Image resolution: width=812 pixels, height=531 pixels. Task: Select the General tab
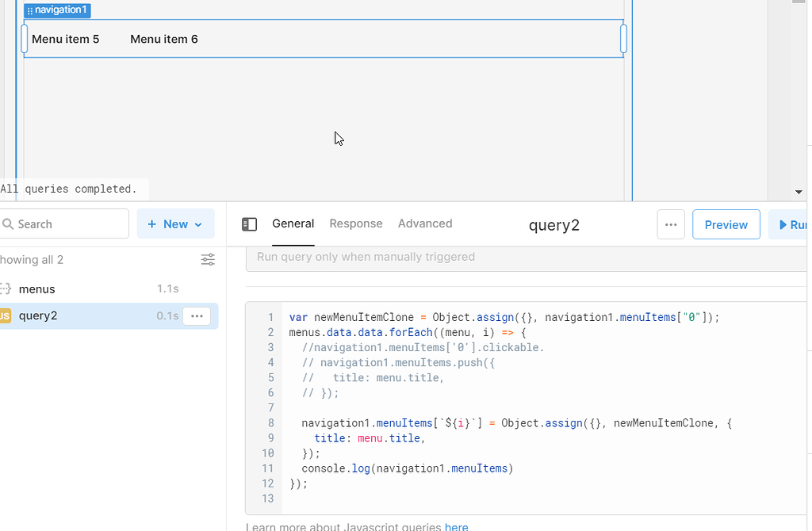click(x=293, y=223)
